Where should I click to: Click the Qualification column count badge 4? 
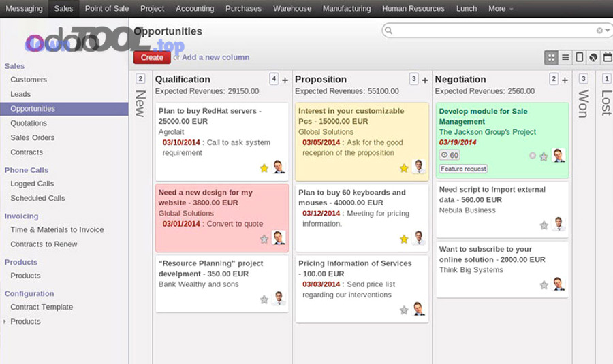click(274, 79)
